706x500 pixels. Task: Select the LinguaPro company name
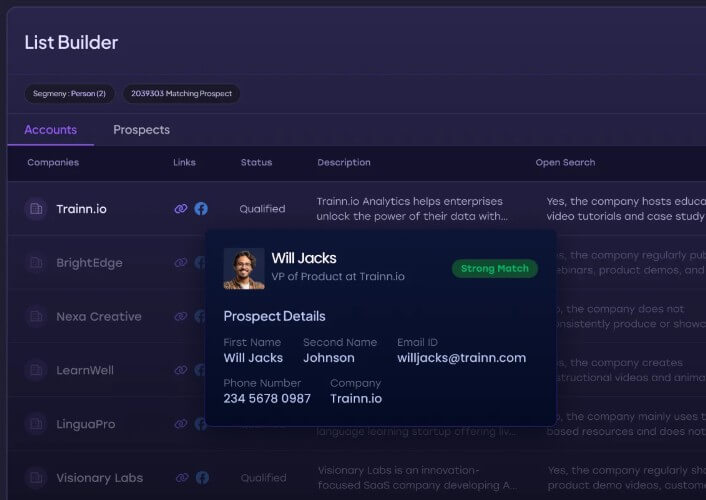coord(86,424)
